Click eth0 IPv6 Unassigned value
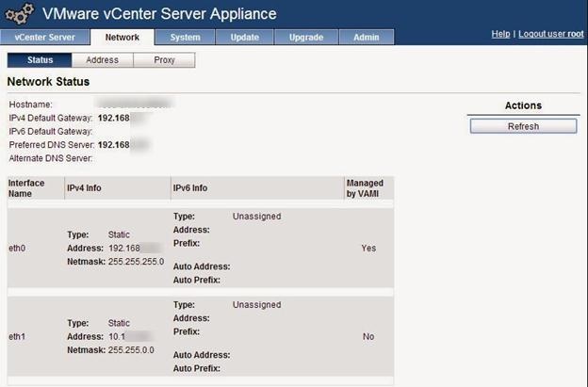The image size is (588, 387). (x=257, y=217)
